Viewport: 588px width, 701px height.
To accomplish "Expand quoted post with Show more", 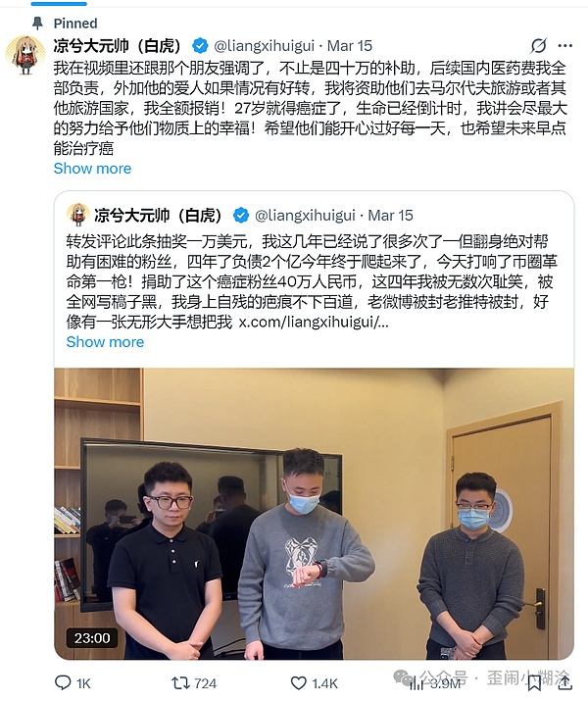I will [105, 341].
